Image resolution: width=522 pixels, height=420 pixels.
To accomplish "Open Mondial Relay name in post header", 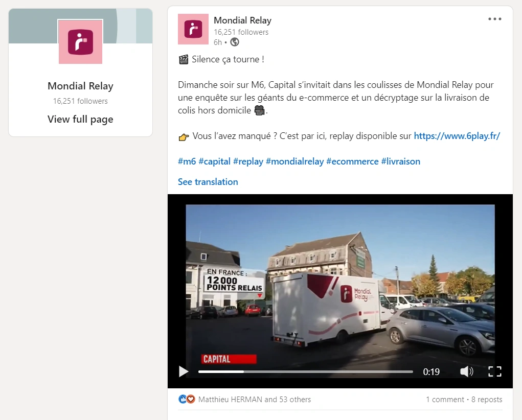I will click(242, 20).
